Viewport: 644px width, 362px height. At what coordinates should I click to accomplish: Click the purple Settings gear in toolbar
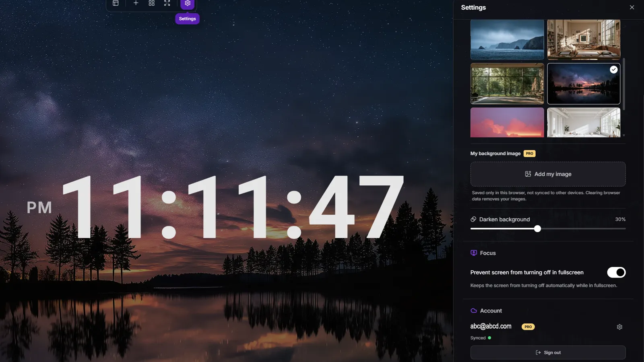pos(188,4)
